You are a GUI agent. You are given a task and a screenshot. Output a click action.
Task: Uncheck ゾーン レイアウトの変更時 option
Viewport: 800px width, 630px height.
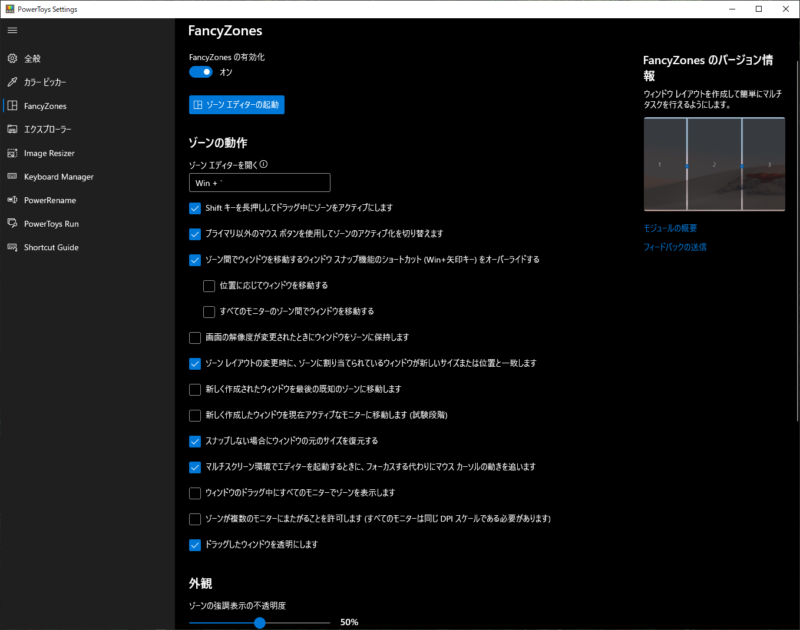(195, 364)
